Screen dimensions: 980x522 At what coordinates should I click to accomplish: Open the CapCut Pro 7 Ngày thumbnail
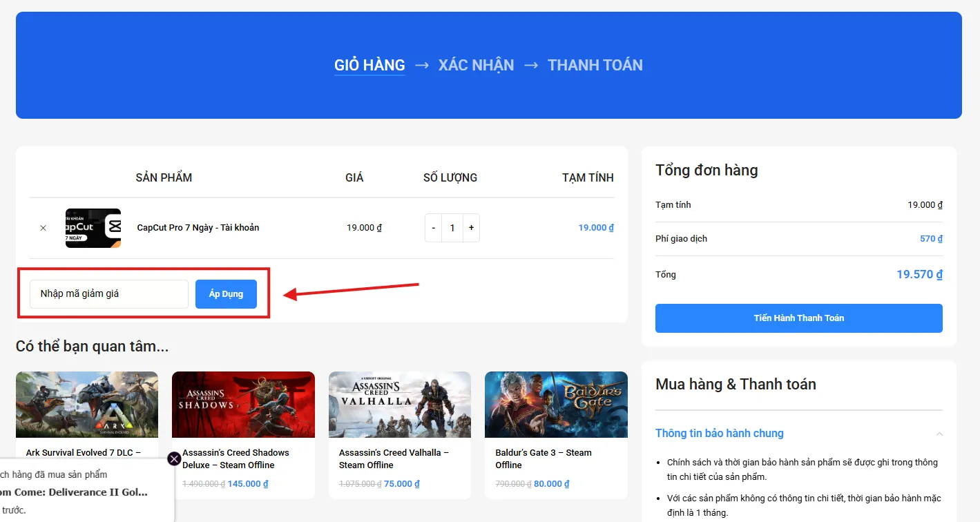(x=93, y=227)
